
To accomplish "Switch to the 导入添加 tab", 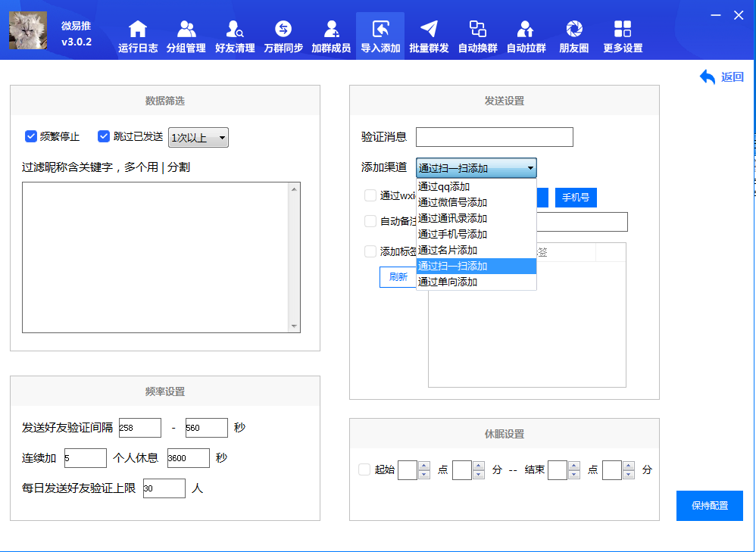I will click(380, 34).
